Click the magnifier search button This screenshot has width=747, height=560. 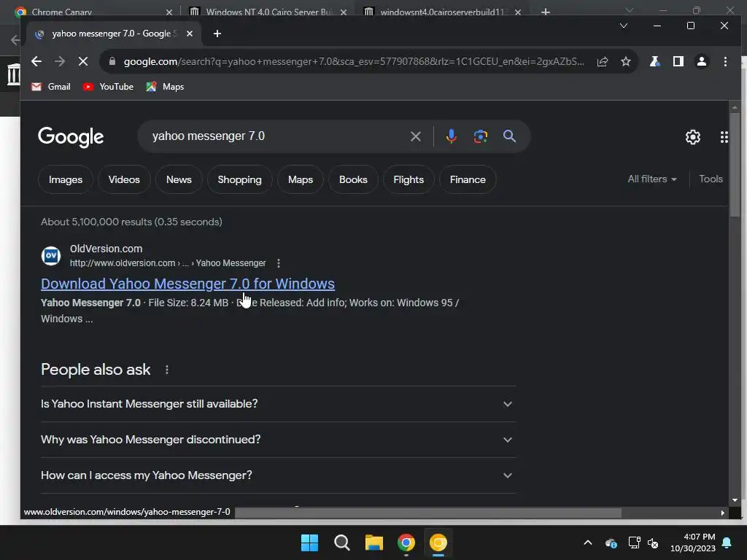coord(509,136)
